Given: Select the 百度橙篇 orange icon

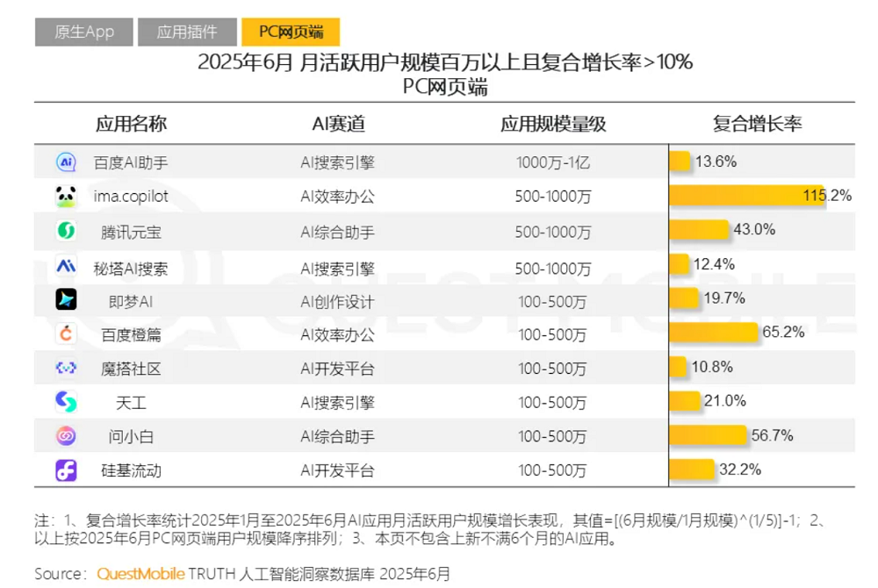Looking at the screenshot, I should [67, 333].
